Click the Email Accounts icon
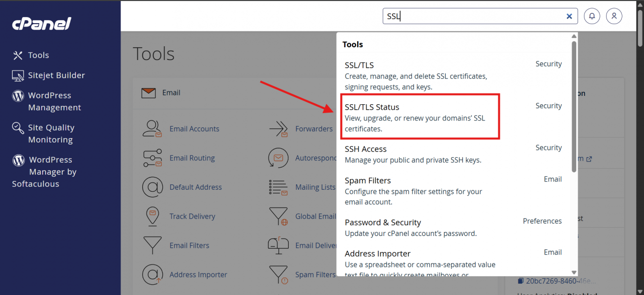The height and width of the screenshot is (295, 644). tap(152, 129)
